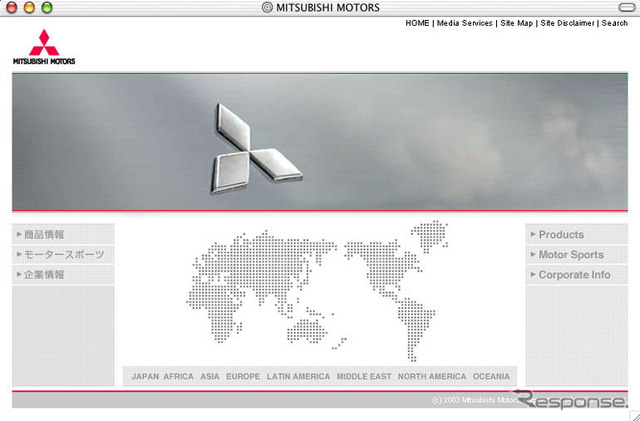
Task: Open Media Services link
Action: coord(464,23)
